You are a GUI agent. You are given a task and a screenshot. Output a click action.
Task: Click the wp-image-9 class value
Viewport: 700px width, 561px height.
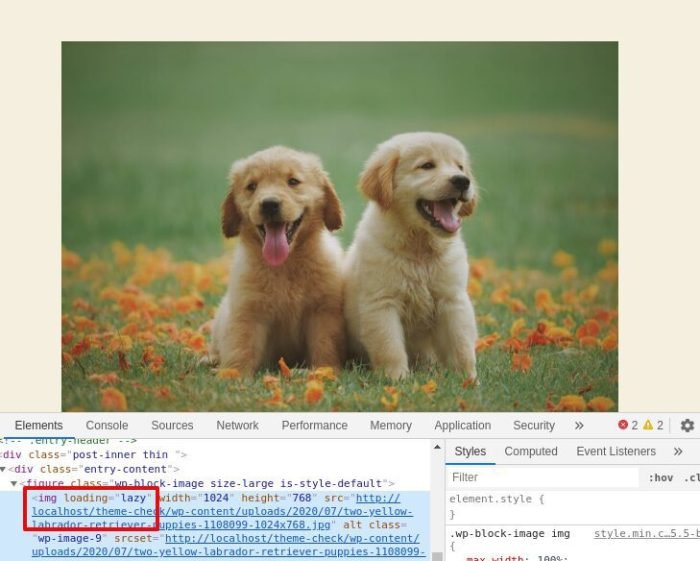(x=70, y=539)
